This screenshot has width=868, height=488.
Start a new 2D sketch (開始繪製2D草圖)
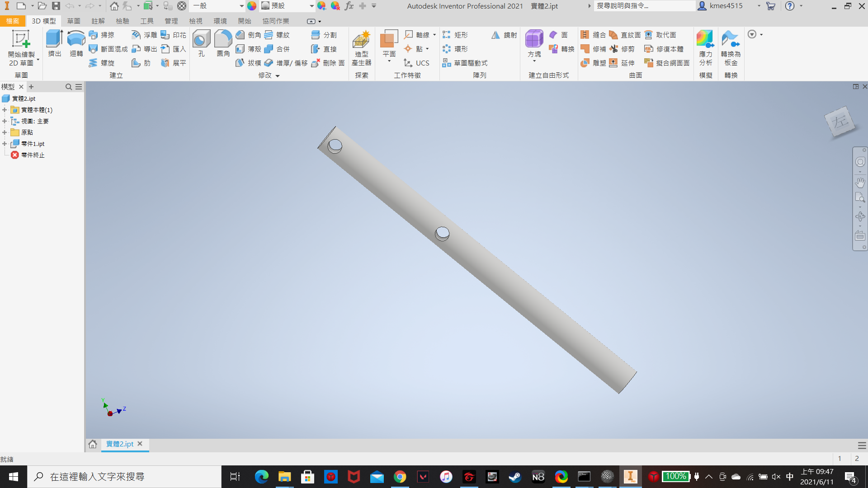(21, 48)
